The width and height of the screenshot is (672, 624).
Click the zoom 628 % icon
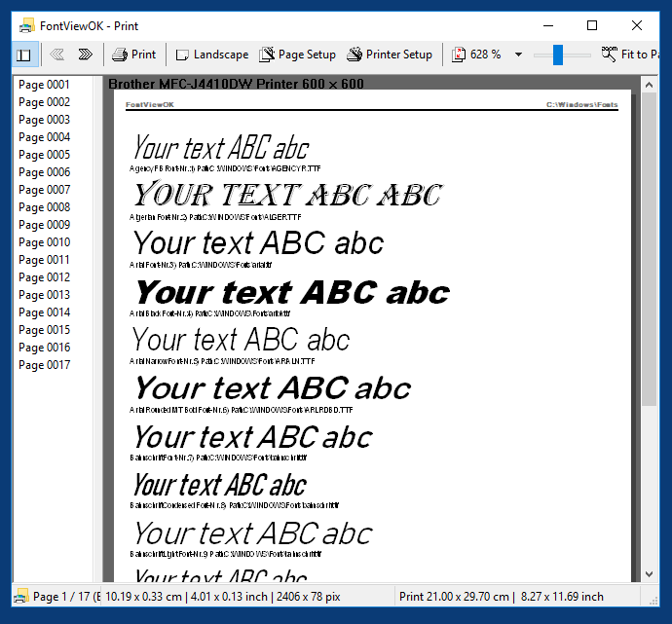point(459,55)
